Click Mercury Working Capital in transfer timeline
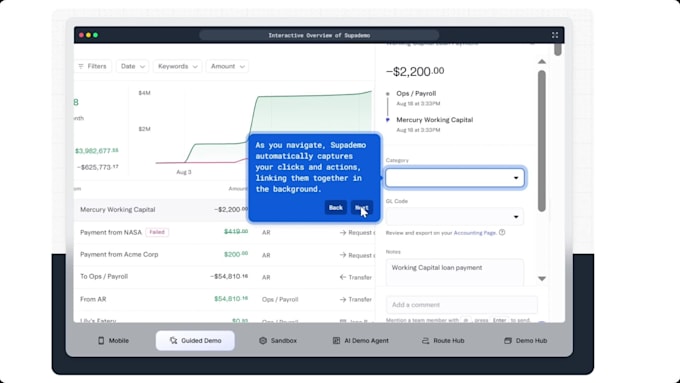This screenshot has width=680, height=383. click(435, 120)
